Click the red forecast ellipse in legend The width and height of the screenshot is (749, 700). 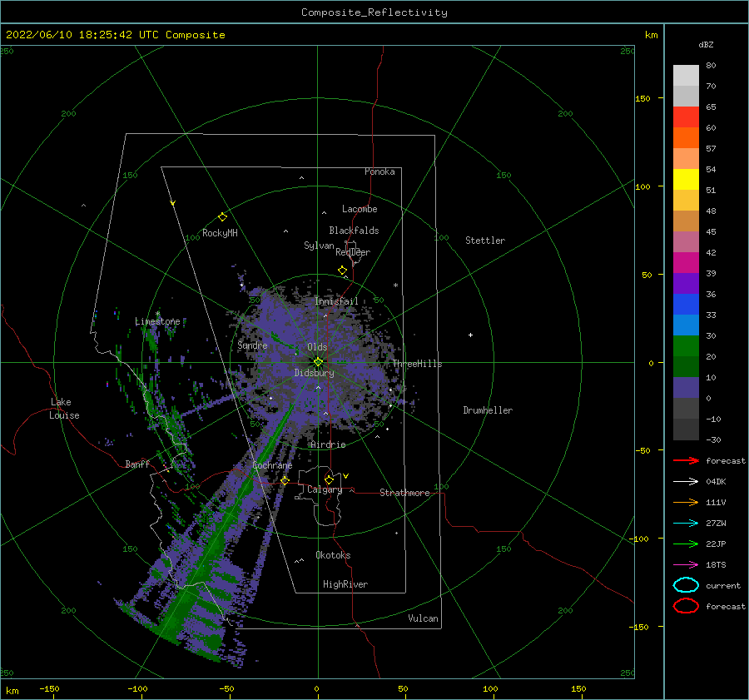(x=686, y=606)
